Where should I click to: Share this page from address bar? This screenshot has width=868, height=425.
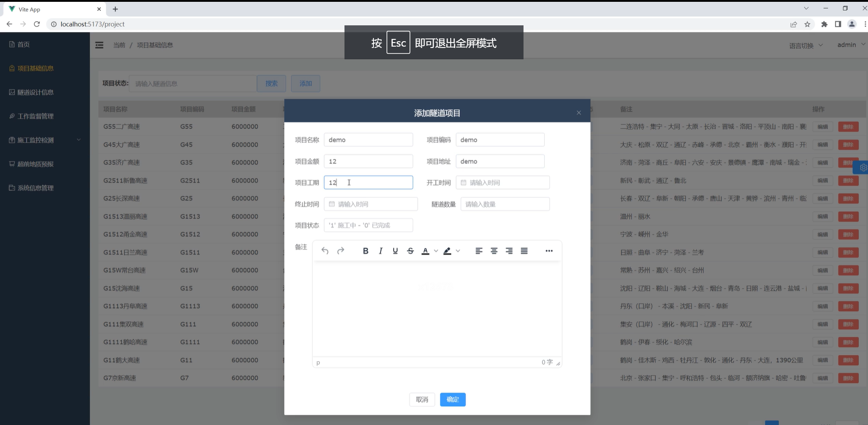tap(793, 24)
